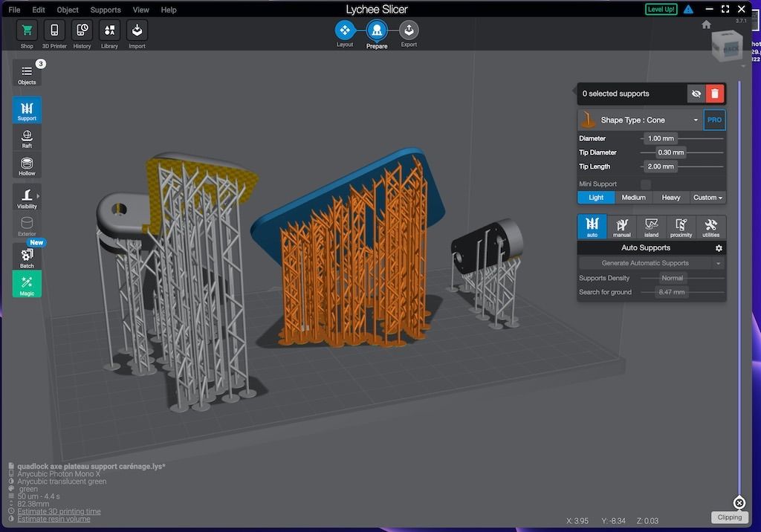Click the Level Up! button
The width and height of the screenshot is (761, 532).
point(661,9)
